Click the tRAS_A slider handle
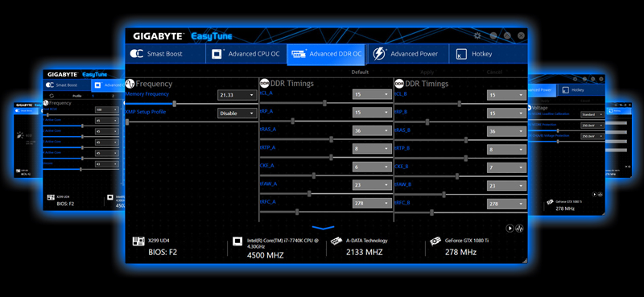The height and width of the screenshot is (297, 644). (331, 139)
